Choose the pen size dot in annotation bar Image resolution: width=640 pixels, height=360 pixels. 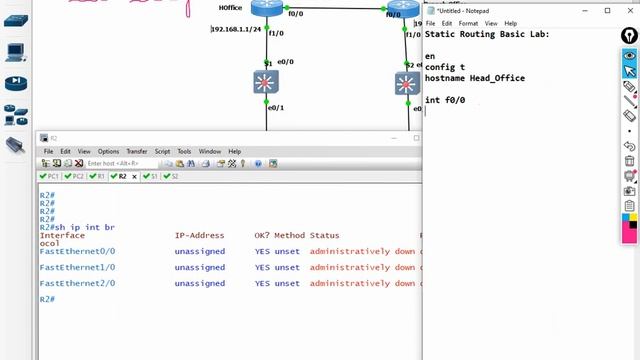pyautogui.click(x=629, y=131)
